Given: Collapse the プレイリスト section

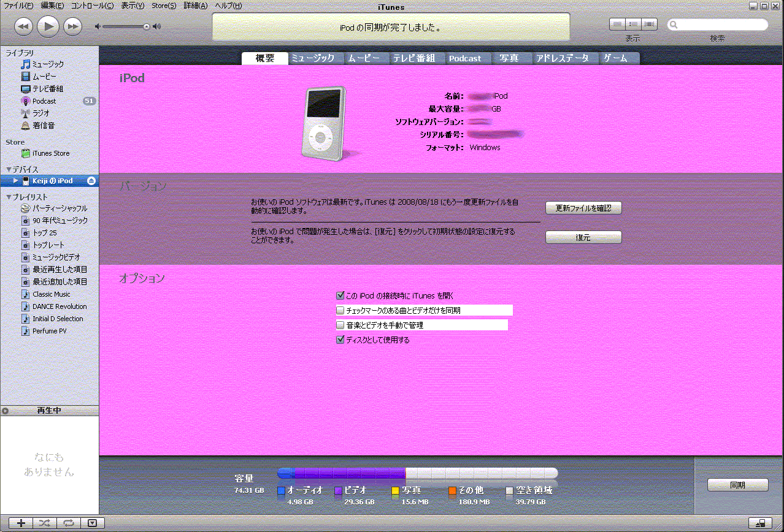Looking at the screenshot, I should point(8,197).
